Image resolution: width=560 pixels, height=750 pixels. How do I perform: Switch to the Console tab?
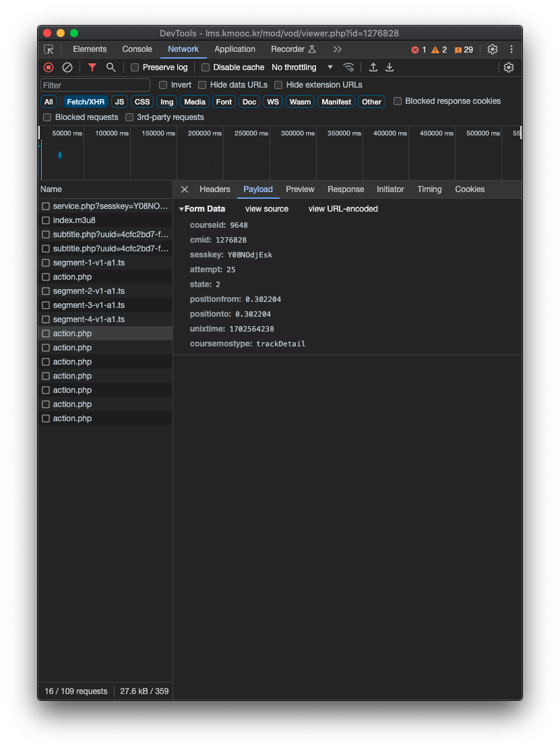(x=137, y=49)
